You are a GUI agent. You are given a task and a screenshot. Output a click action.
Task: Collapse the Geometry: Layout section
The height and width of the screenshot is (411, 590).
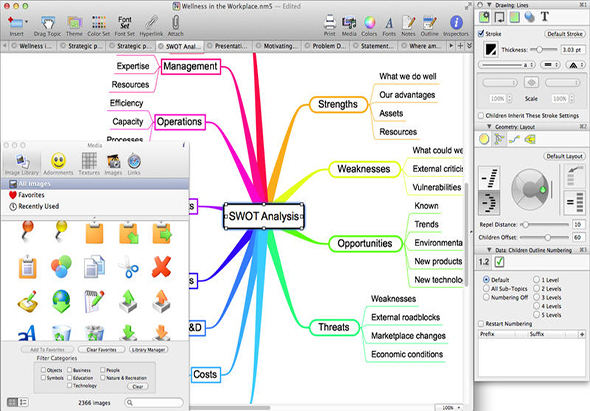click(489, 126)
